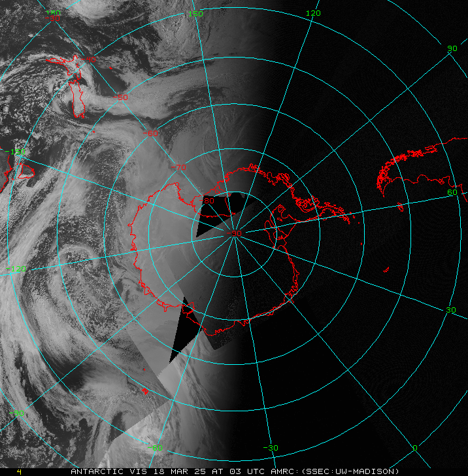The image size is (468, 476).
Task: Click the green -120 longitude label
Action: tap(16, 269)
